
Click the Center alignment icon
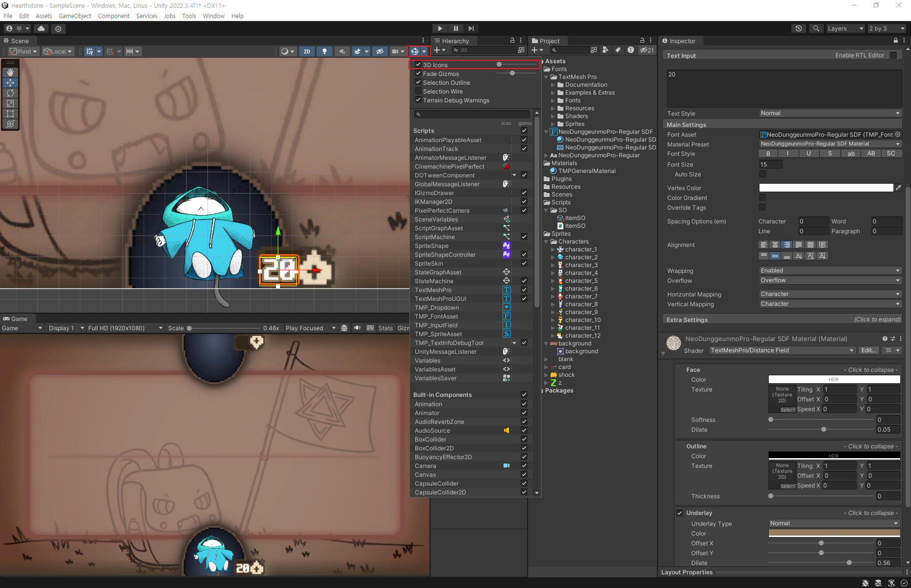pyautogui.click(x=775, y=245)
